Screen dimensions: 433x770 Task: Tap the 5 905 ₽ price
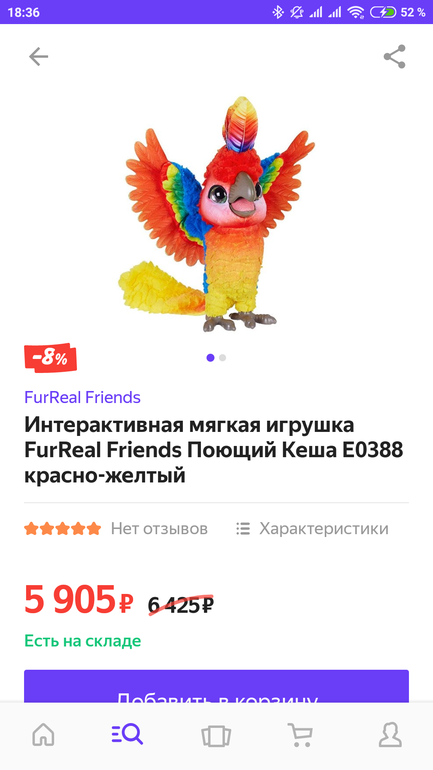click(79, 600)
